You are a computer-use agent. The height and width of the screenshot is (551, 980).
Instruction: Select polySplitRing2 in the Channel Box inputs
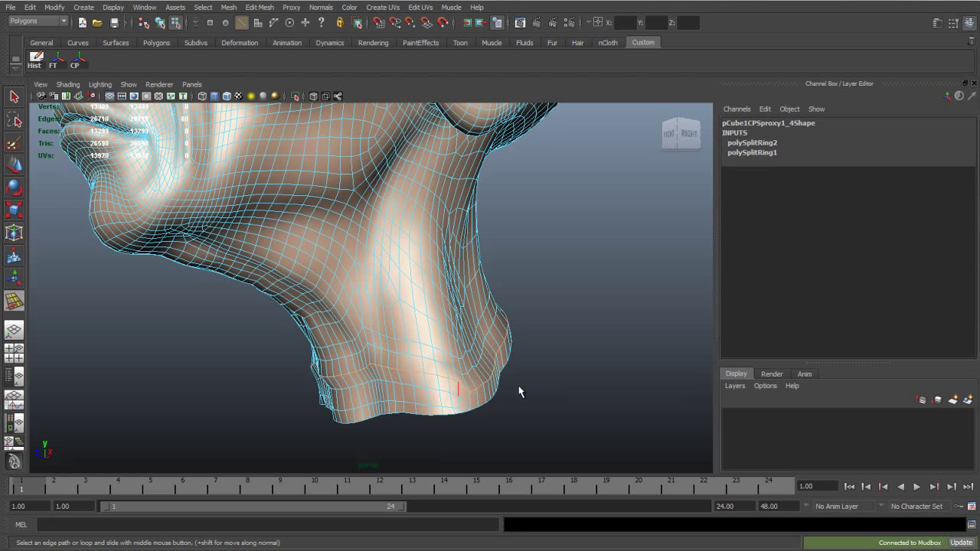[x=752, y=142]
